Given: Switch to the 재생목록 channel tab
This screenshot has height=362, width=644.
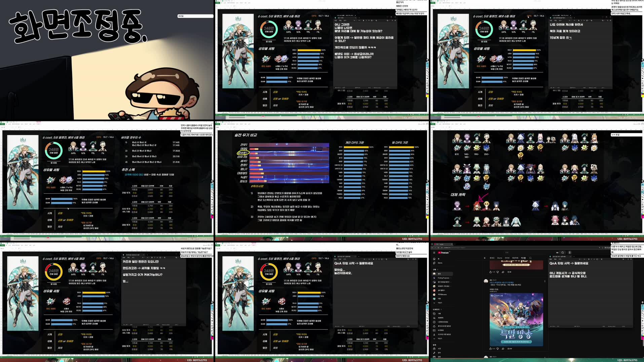Looking at the screenshot, I should [516, 258].
